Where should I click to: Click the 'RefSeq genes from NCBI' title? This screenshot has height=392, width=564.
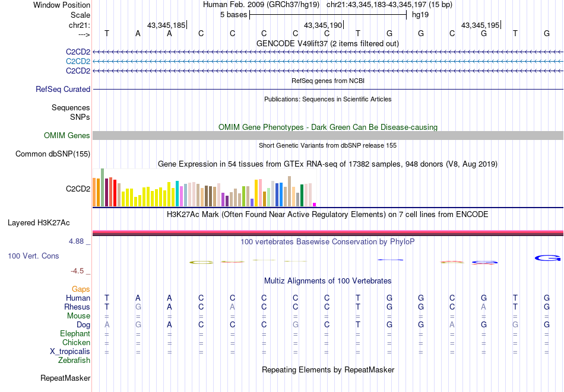328,81
